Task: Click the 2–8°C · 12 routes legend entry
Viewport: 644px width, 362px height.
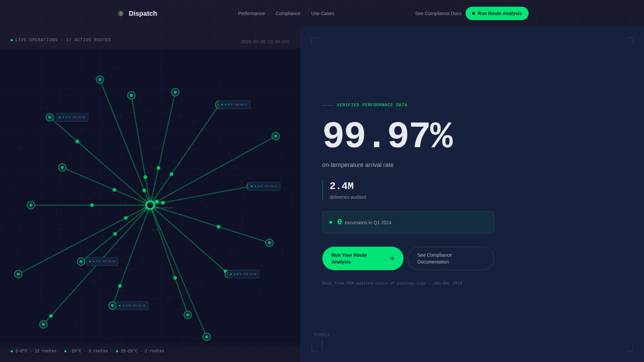Action: point(34,351)
